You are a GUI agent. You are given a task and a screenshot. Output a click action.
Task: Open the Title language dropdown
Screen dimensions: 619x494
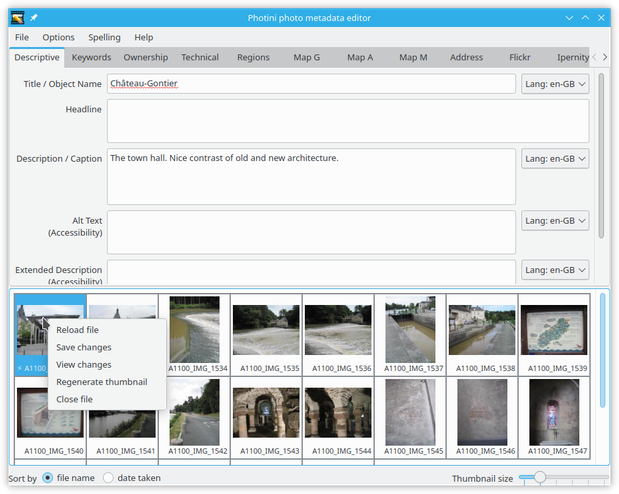(555, 84)
